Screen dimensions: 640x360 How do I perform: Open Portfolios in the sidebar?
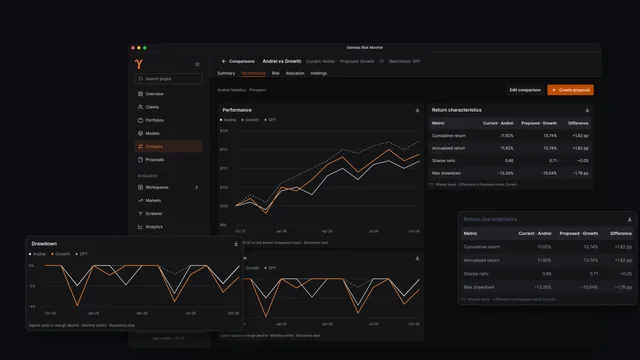[x=168, y=120]
